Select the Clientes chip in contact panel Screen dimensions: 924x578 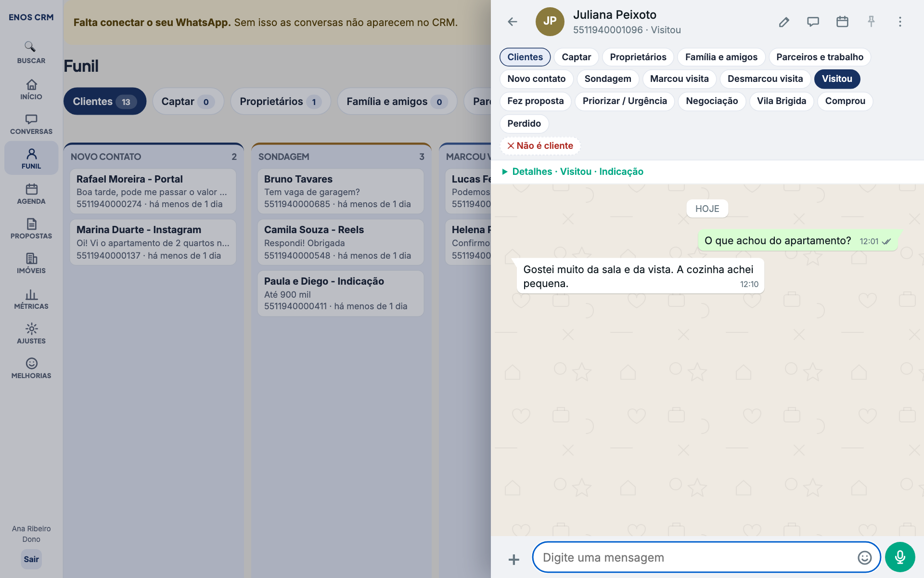(525, 57)
